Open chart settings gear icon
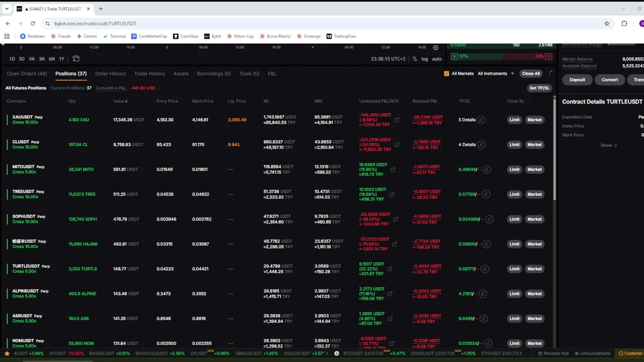Image resolution: width=644 pixels, height=362 pixels. [436, 48]
